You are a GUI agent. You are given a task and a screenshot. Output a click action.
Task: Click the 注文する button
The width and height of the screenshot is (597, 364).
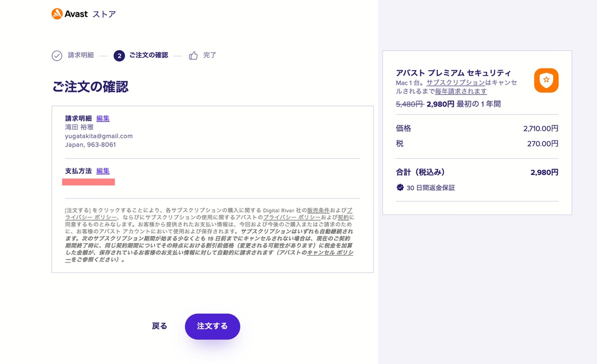[x=212, y=326]
